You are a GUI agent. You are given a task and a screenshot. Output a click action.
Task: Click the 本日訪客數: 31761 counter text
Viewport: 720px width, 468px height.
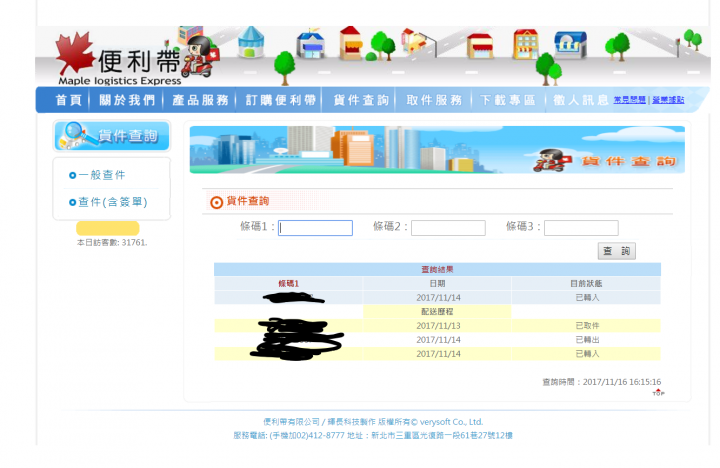click(112, 242)
